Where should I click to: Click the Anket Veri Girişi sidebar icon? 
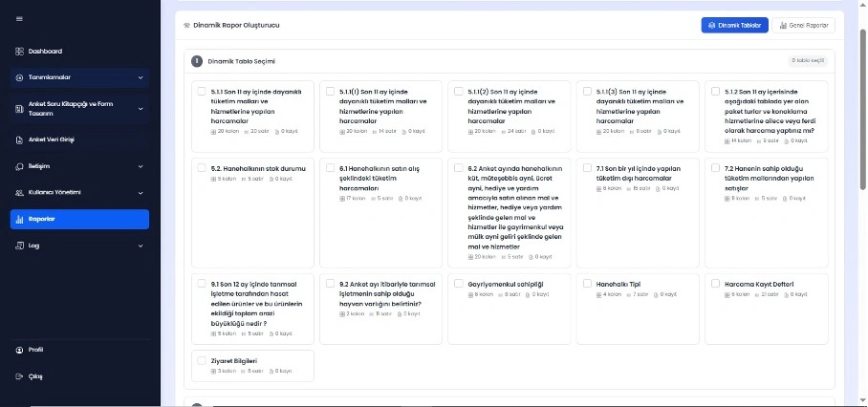20,139
